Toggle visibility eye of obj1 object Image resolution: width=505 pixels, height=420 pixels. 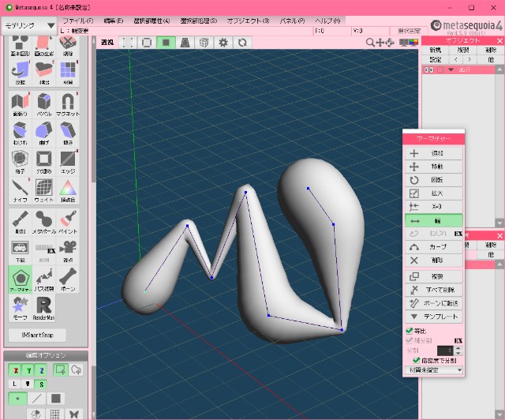coord(428,69)
